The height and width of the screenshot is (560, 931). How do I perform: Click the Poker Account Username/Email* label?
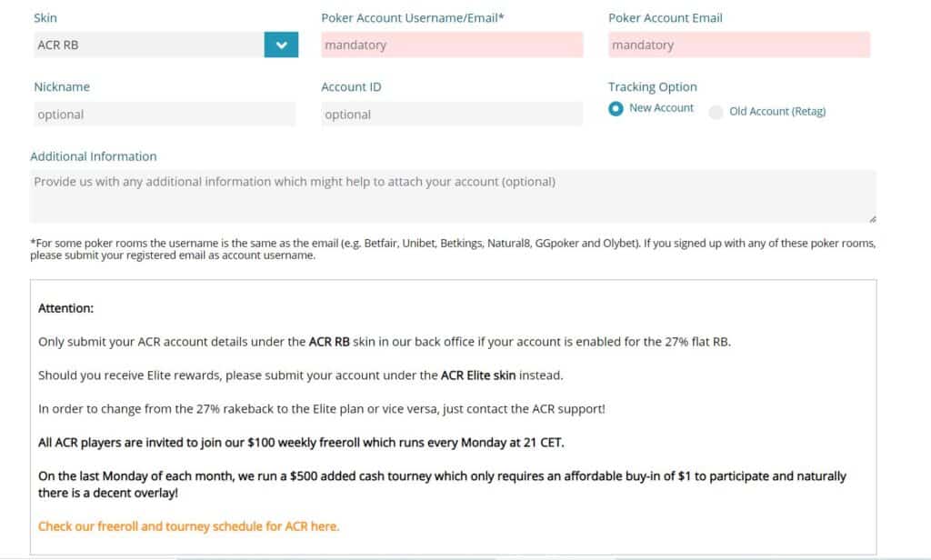(412, 17)
